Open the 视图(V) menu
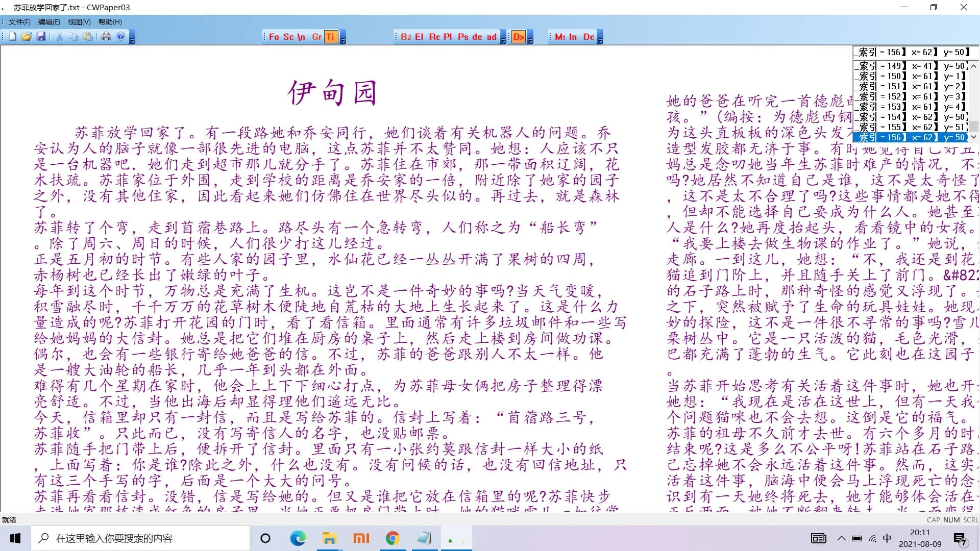980x551 pixels. point(79,22)
